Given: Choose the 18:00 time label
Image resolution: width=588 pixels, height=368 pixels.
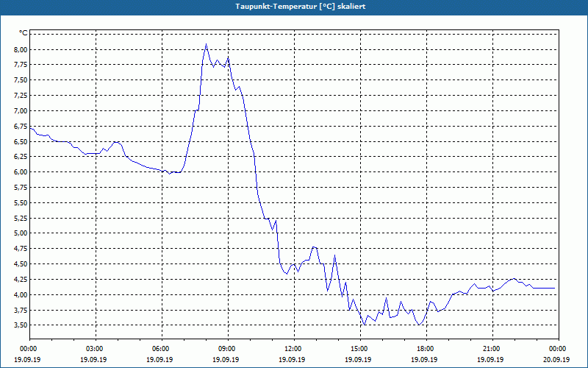Looking at the screenshot, I should 426,349.
